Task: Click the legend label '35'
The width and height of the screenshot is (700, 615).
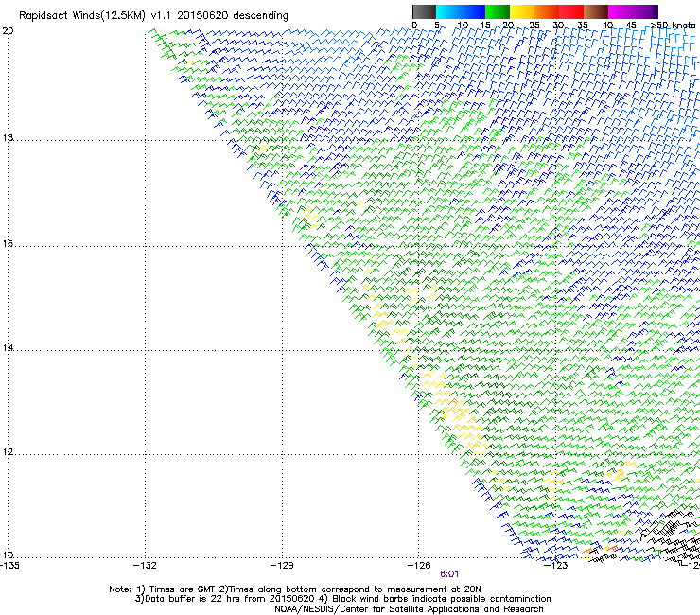Action: (x=583, y=26)
